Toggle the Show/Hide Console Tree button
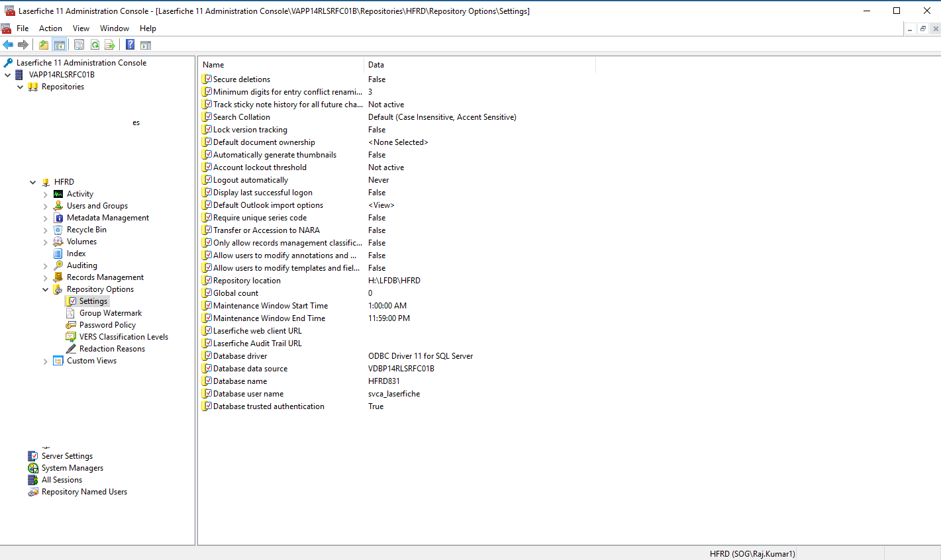 60,45
